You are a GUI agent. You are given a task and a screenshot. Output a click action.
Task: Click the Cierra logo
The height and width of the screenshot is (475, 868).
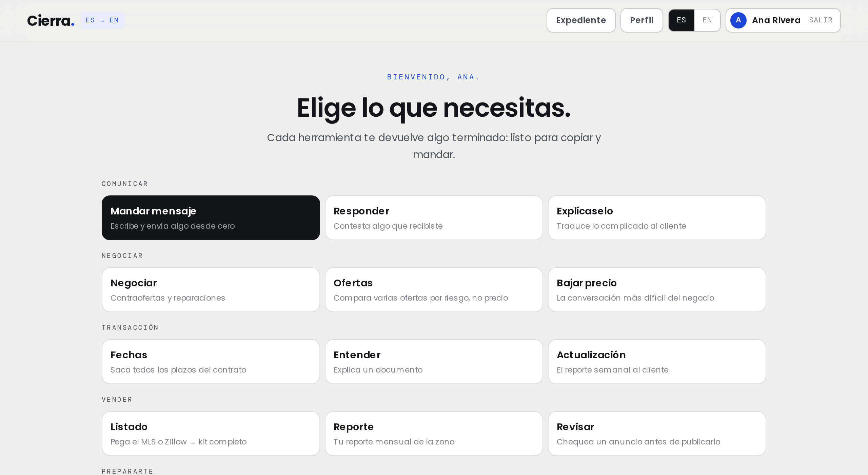pyautogui.click(x=51, y=21)
